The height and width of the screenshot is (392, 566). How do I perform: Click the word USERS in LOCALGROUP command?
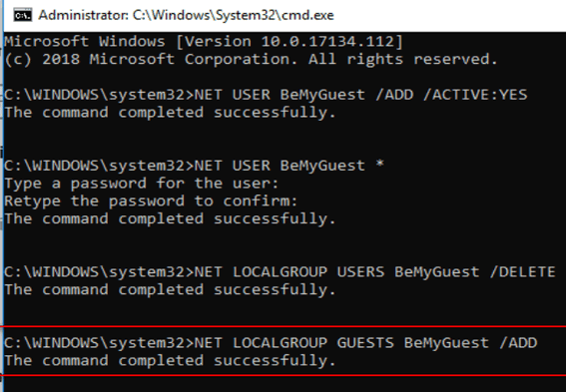(360, 271)
